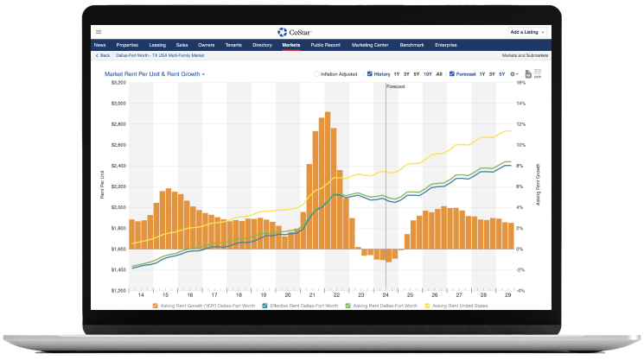Switch to the Properties tab
This screenshot has width=644, height=360.
point(127,44)
